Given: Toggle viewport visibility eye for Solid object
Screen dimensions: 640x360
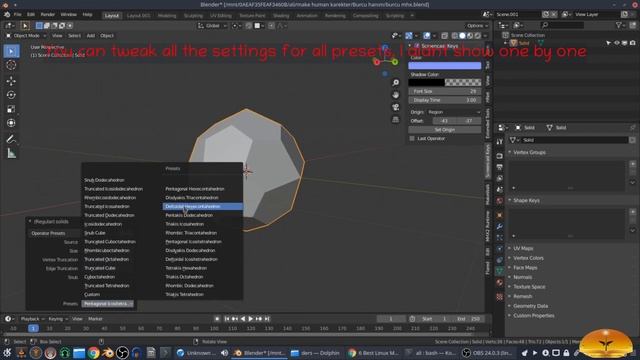Looking at the screenshot, I should pyautogui.click(x=616, y=43).
